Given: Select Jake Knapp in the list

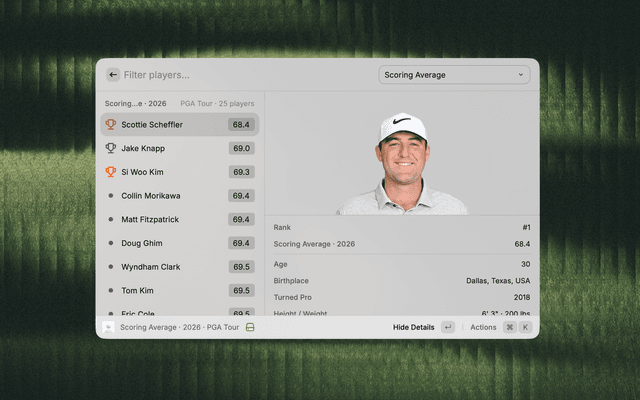Looking at the screenshot, I should (180, 148).
